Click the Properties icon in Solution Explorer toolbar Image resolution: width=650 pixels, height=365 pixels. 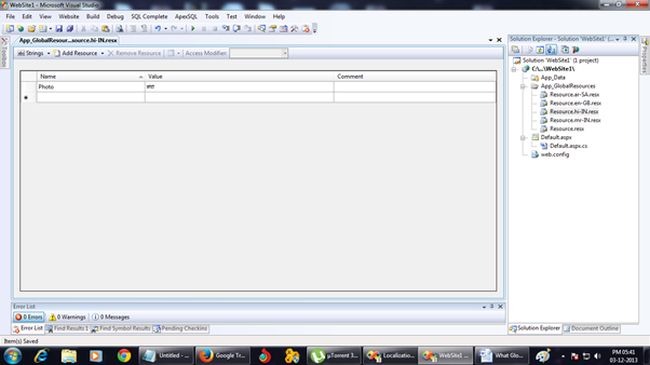click(516, 50)
